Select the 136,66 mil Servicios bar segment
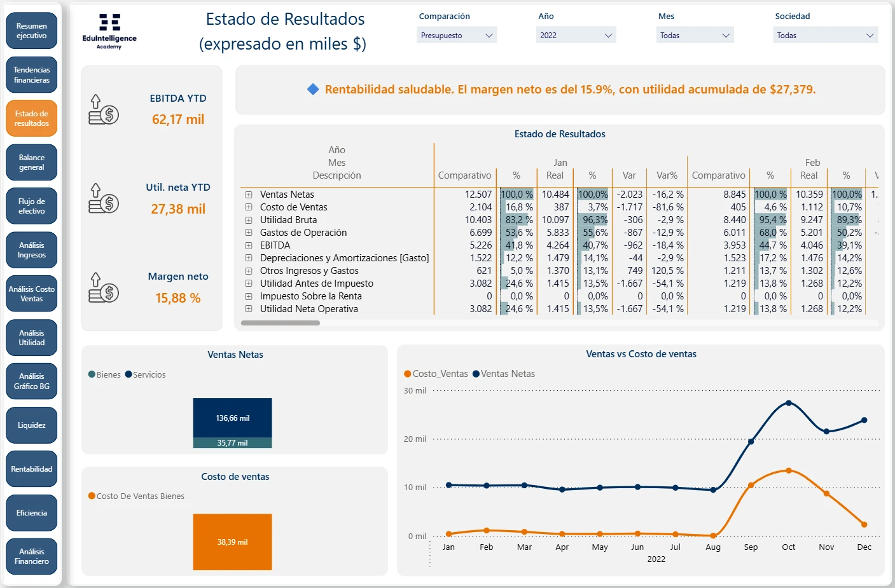 (x=233, y=418)
